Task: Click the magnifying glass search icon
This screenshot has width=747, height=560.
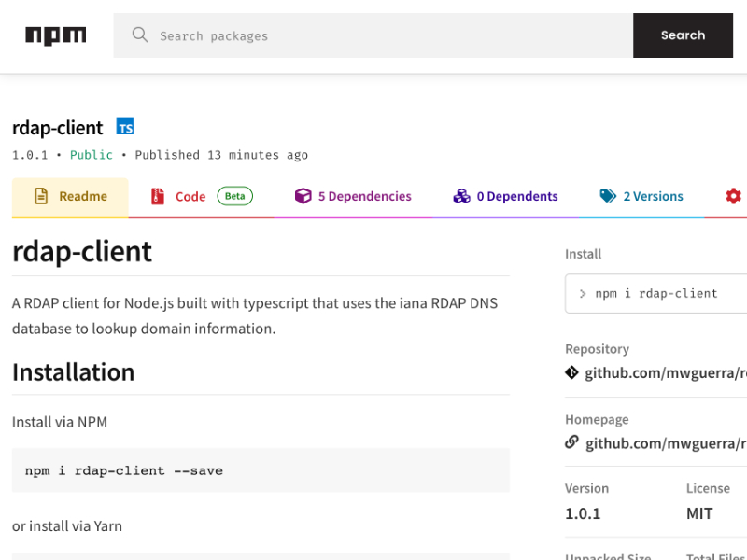Action: pyautogui.click(x=139, y=35)
